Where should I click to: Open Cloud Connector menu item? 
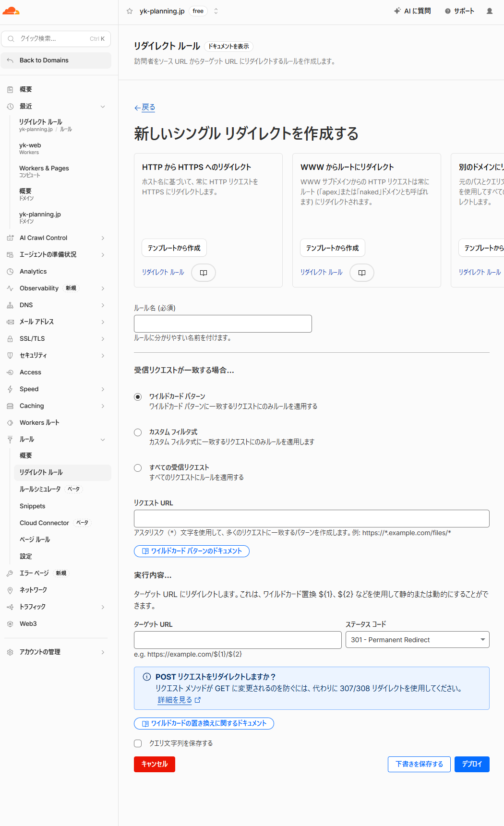coord(62,523)
